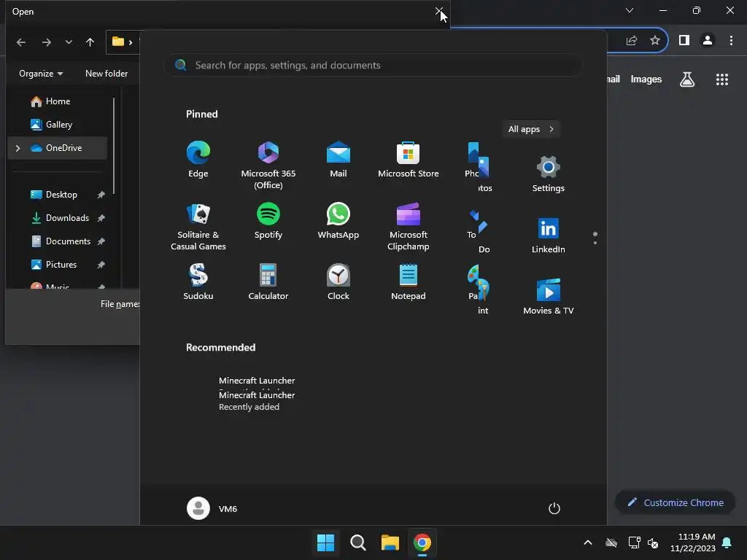Viewport: 747px width, 560px height.
Task: Open the notification bell in tray
Action: coord(727,542)
